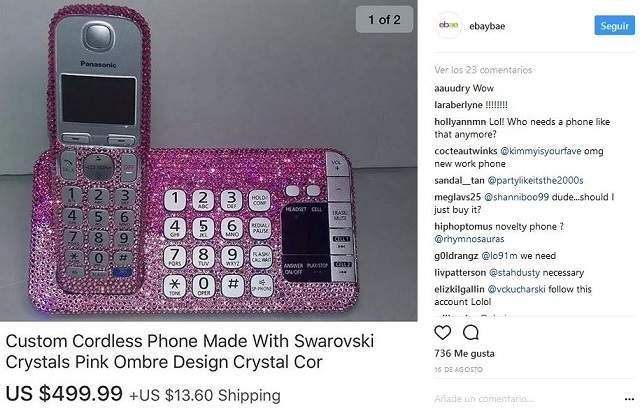Open @stahdusty mention link
This screenshot has height=416, width=640.
(514, 272)
